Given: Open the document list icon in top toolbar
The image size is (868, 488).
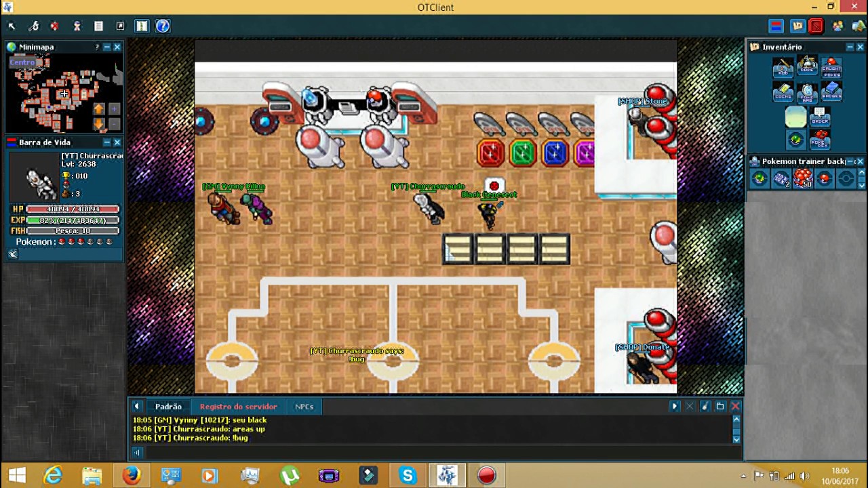Looking at the screenshot, I should (x=99, y=26).
